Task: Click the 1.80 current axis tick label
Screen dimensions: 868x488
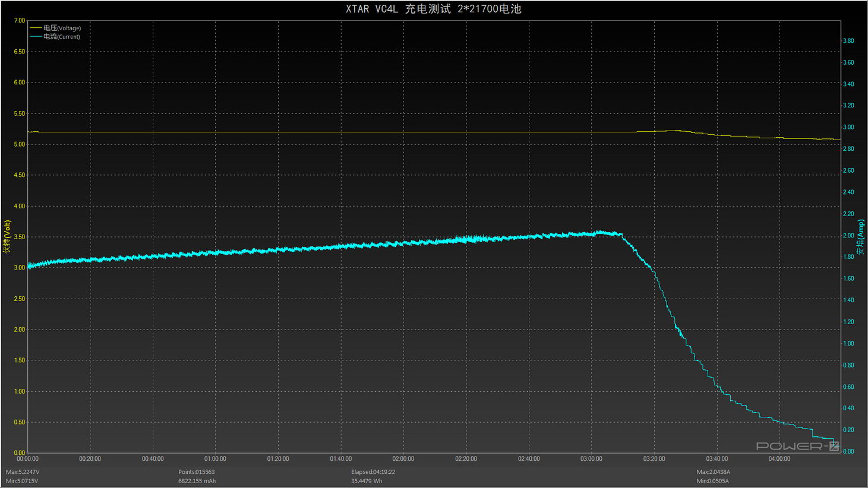Action: (x=848, y=257)
